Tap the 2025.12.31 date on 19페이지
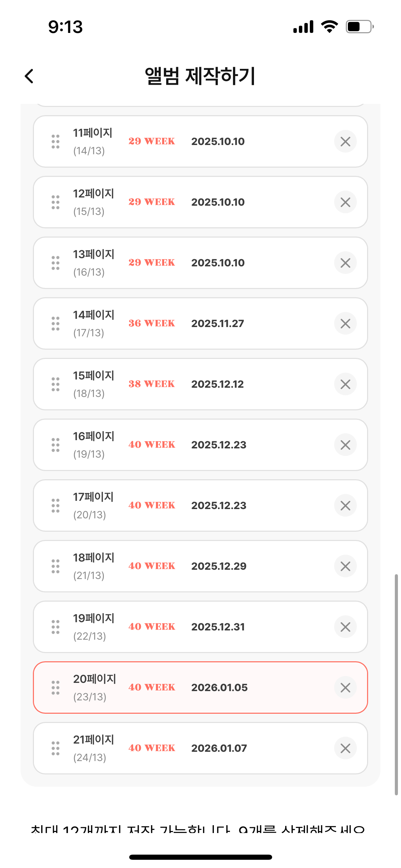The height and width of the screenshot is (868, 401). tap(218, 627)
